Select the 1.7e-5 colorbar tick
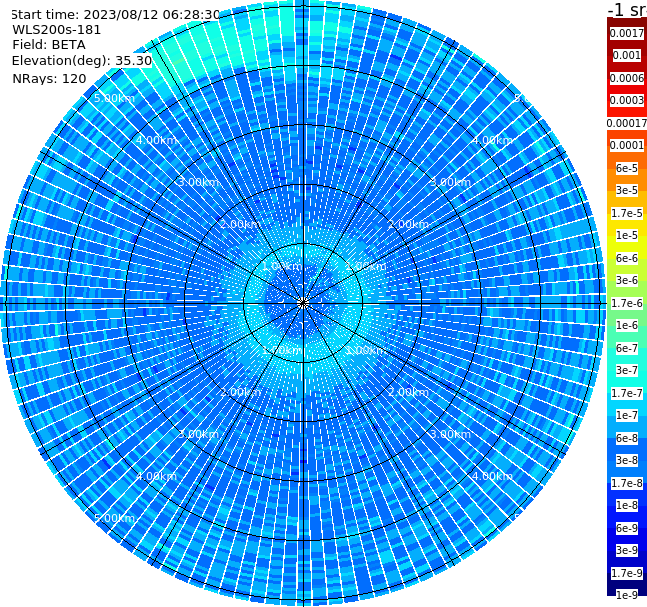 pos(627,213)
